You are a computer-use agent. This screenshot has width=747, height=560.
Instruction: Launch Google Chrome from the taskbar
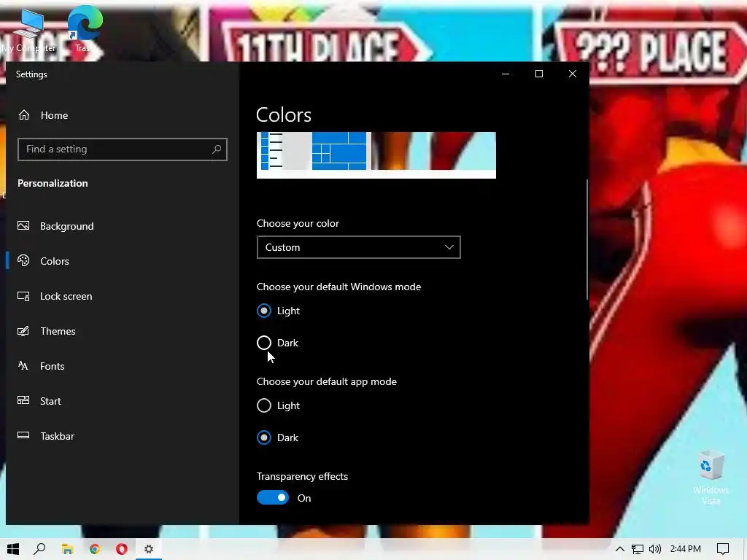94,549
